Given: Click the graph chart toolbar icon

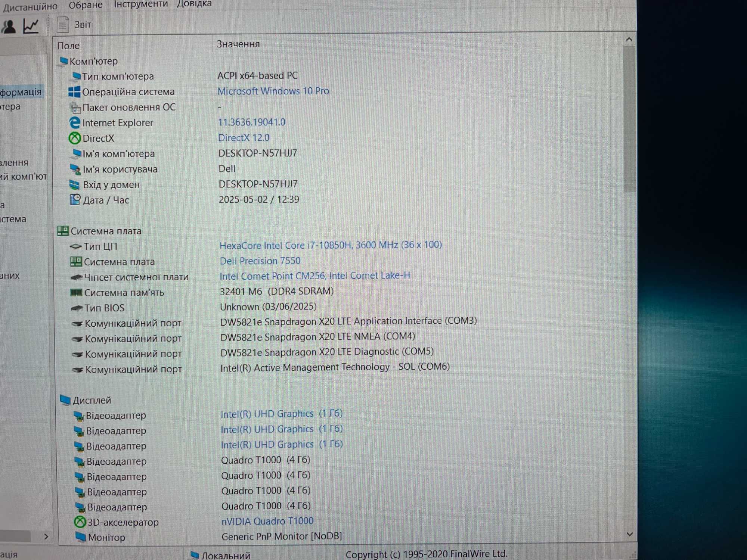Looking at the screenshot, I should coord(31,26).
